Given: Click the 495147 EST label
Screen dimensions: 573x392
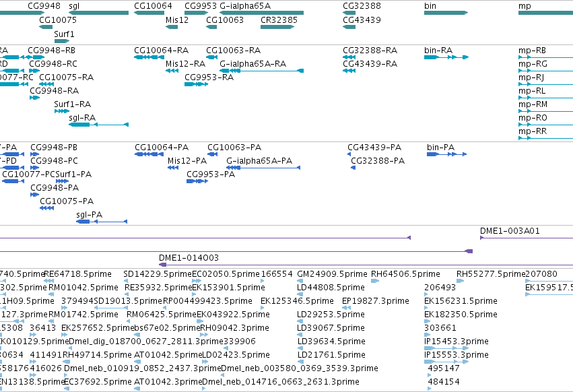Looking at the screenshot, I should tap(444, 368).
